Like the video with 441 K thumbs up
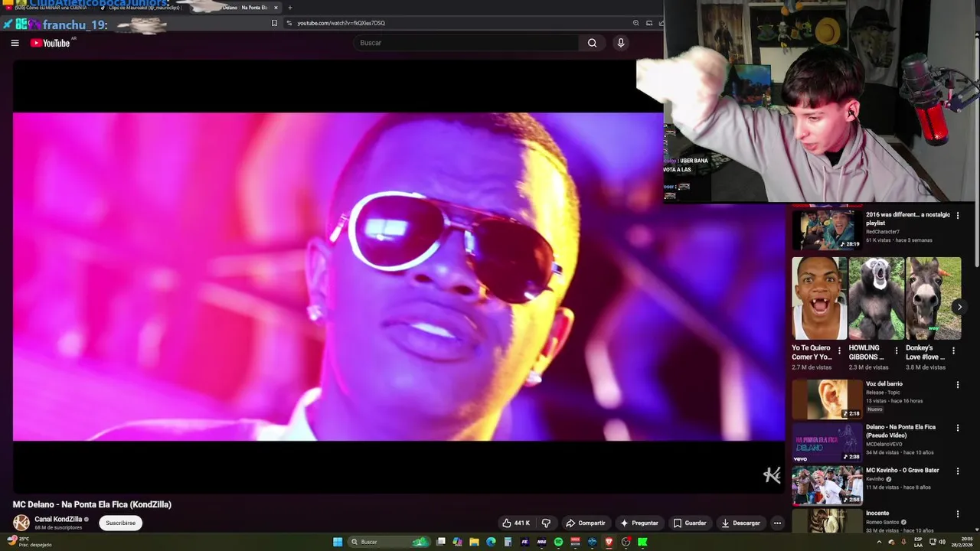Viewport: 980px width, 551px height. point(517,523)
